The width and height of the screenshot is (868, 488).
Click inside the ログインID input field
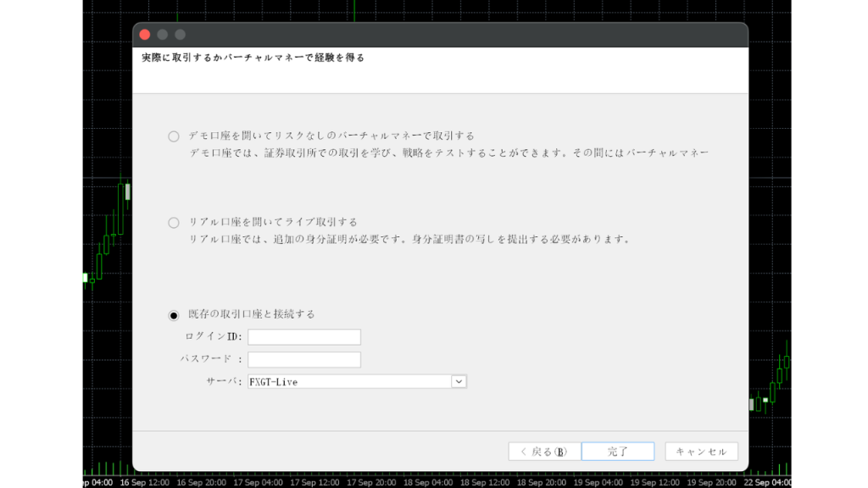[x=303, y=336]
